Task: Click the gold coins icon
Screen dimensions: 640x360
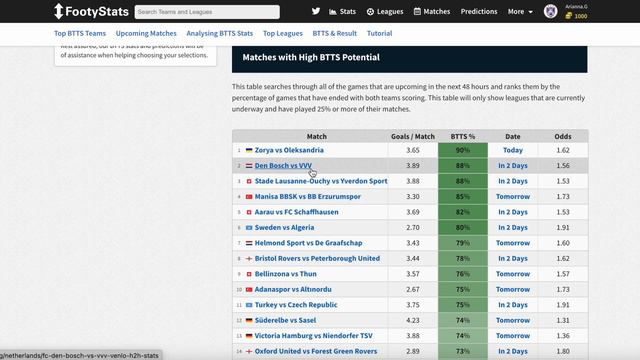Action: click(x=569, y=16)
